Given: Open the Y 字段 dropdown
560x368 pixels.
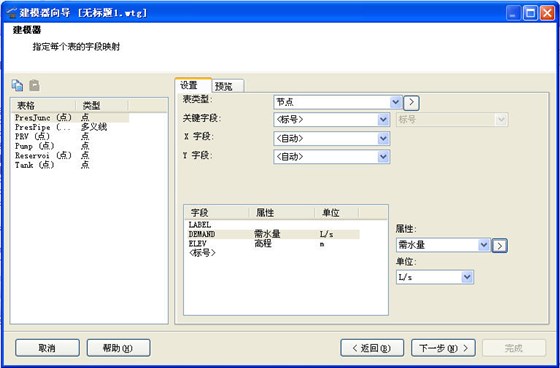Looking at the screenshot, I should pos(332,156).
